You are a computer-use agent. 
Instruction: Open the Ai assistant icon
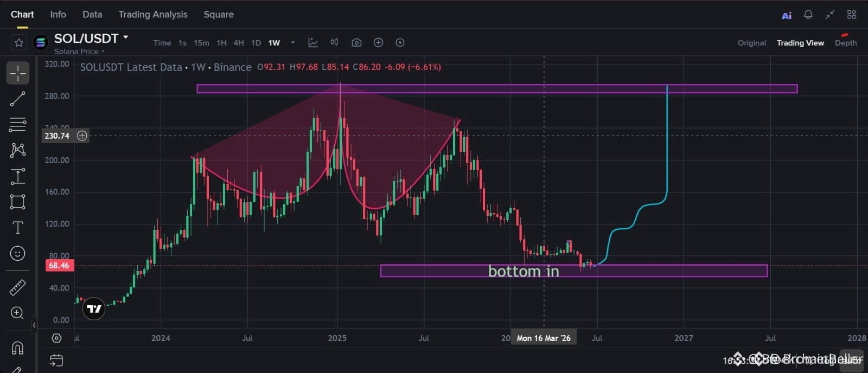coord(787,15)
